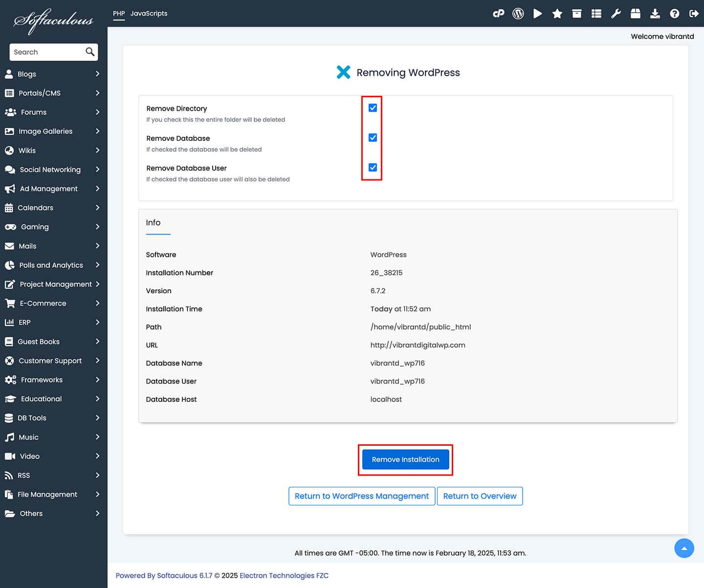704x588 pixels.
Task: Open the star ratings icon
Action: click(557, 14)
